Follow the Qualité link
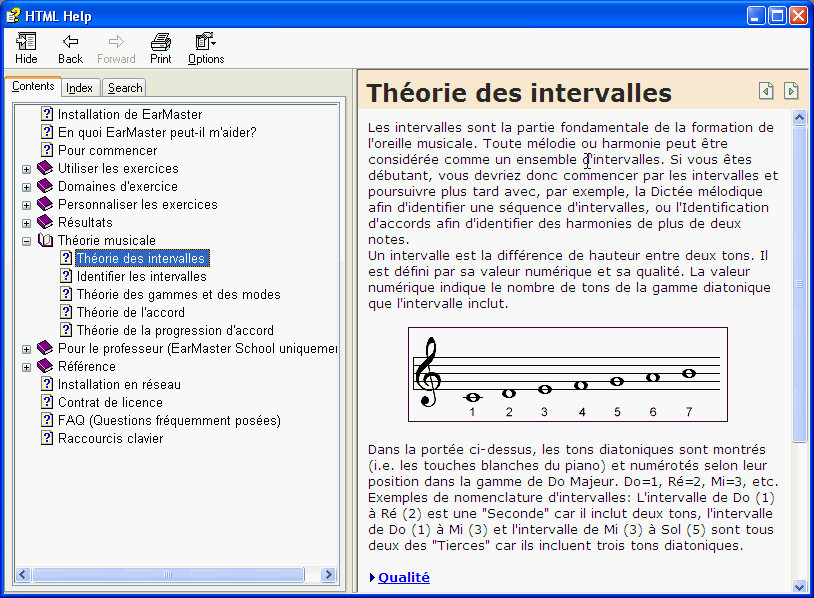The height and width of the screenshot is (598, 814). (x=404, y=577)
